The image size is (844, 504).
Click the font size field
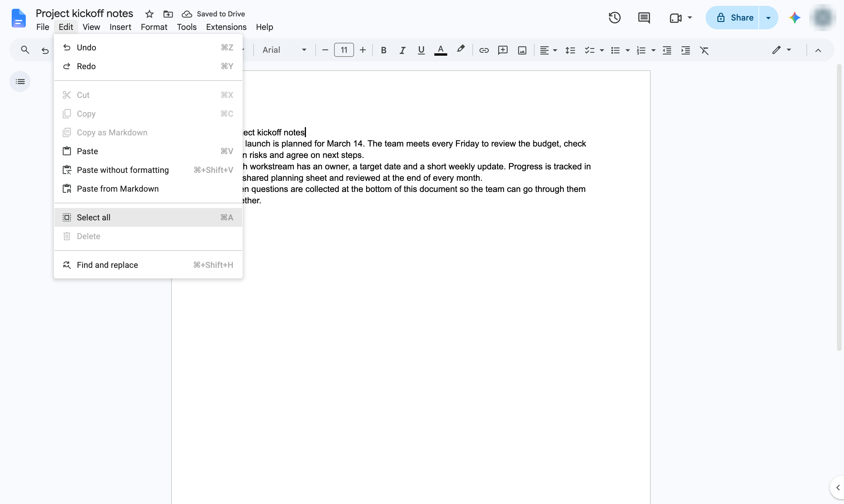pos(344,50)
